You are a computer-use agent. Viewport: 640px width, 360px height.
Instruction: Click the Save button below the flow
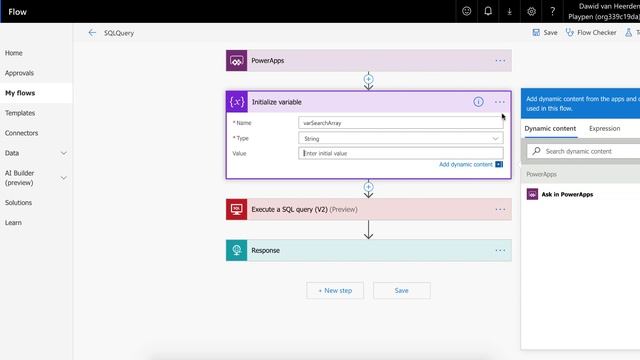click(402, 291)
